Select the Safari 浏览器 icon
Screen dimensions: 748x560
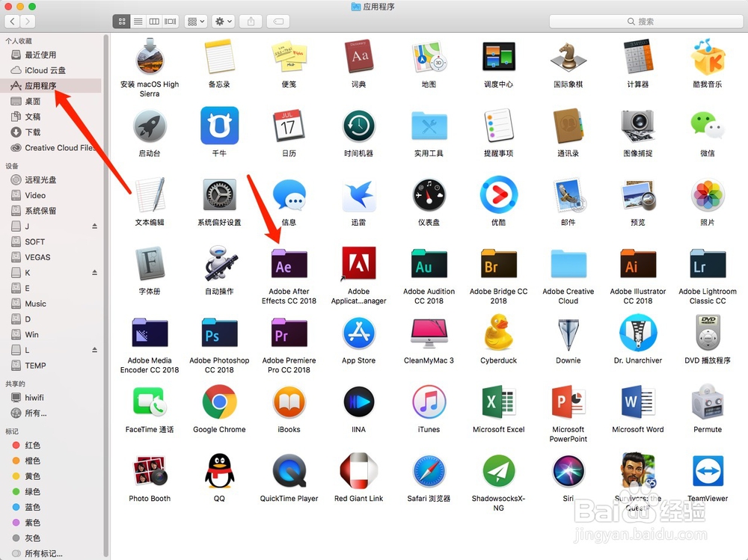(x=429, y=471)
